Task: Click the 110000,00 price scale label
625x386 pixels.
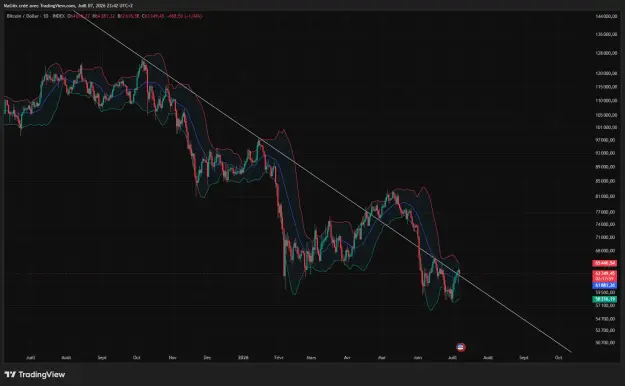Action: (x=606, y=100)
